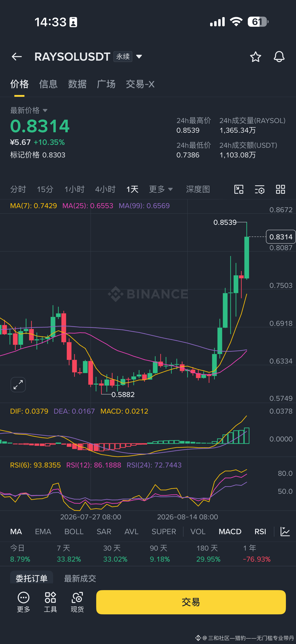The height and width of the screenshot is (644, 296).
Task: Toggle the VOL sub-indicator
Action: pyautogui.click(x=198, y=532)
